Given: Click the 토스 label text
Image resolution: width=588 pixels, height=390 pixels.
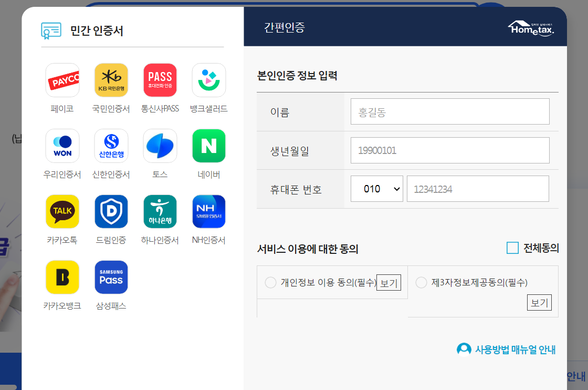Looking at the screenshot, I should (x=160, y=175).
